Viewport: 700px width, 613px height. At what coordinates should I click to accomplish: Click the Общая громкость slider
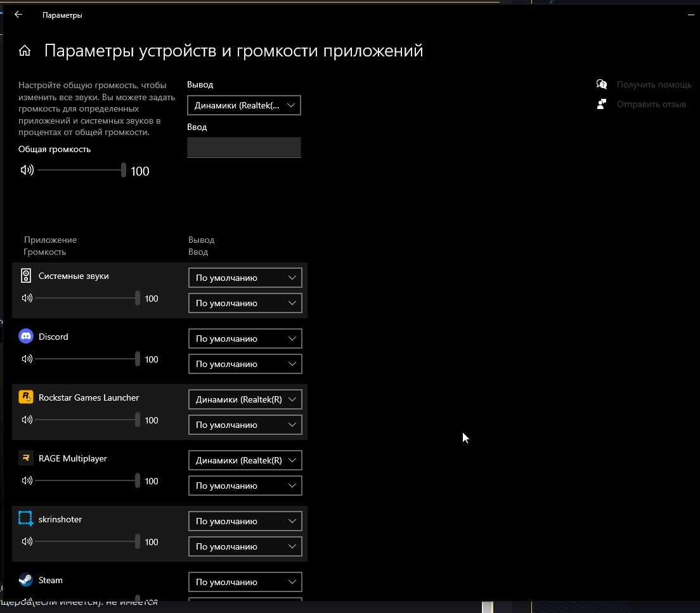click(82, 170)
